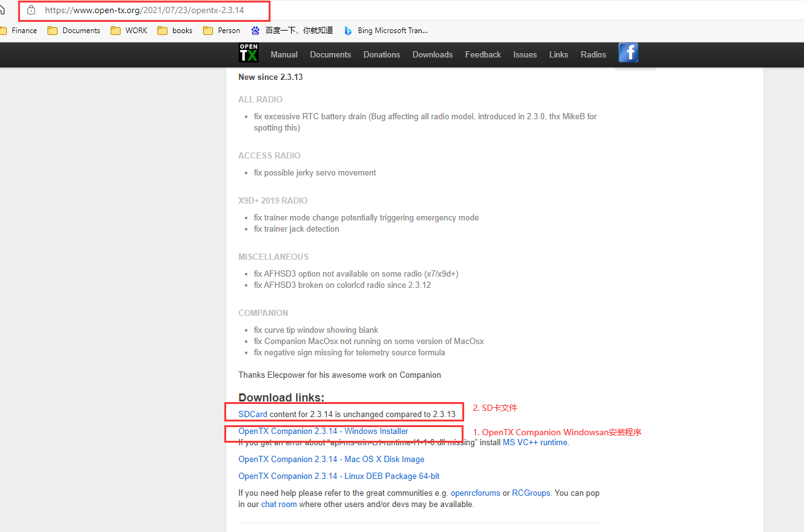Image resolution: width=804 pixels, height=532 pixels.
Task: Click the 'X9D+ 2019 RADIO' heading
Action: [273, 200]
